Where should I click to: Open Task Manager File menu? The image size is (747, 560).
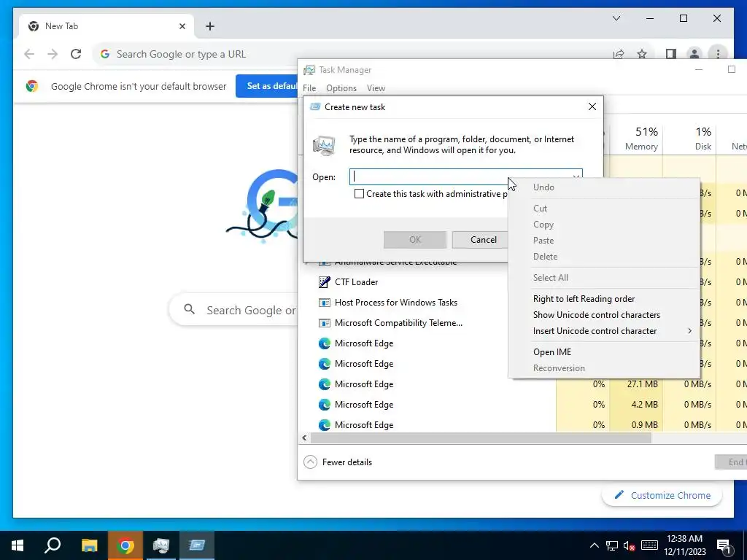pos(309,88)
